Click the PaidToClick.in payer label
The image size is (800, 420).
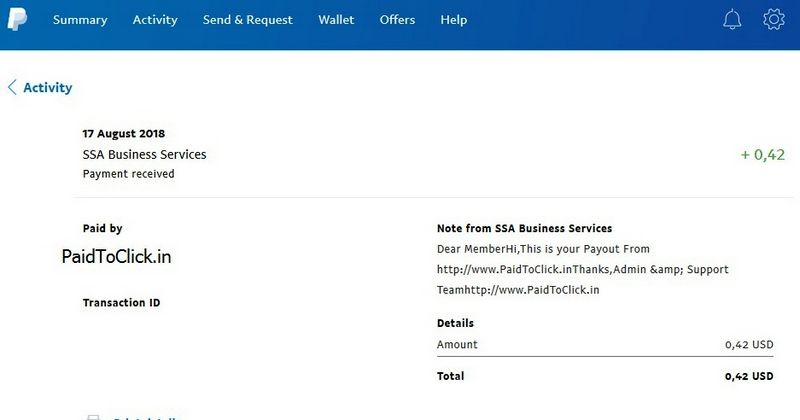(x=116, y=256)
